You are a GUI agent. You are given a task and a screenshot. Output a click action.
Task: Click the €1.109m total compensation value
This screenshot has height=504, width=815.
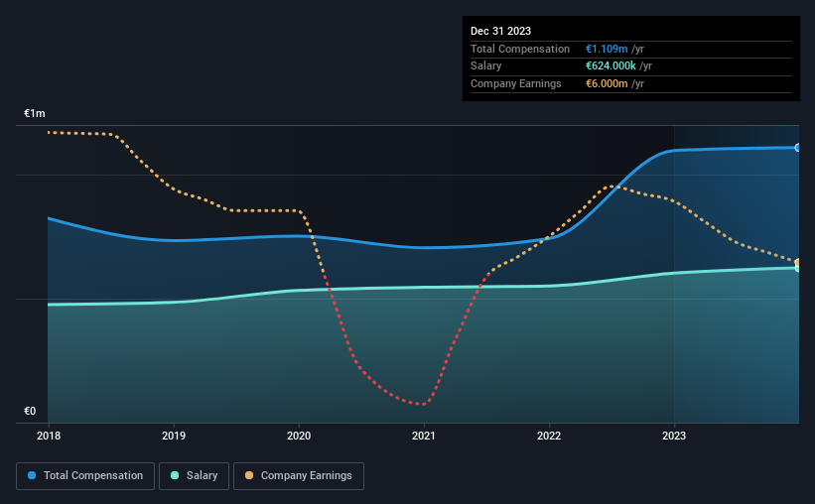[x=607, y=49]
